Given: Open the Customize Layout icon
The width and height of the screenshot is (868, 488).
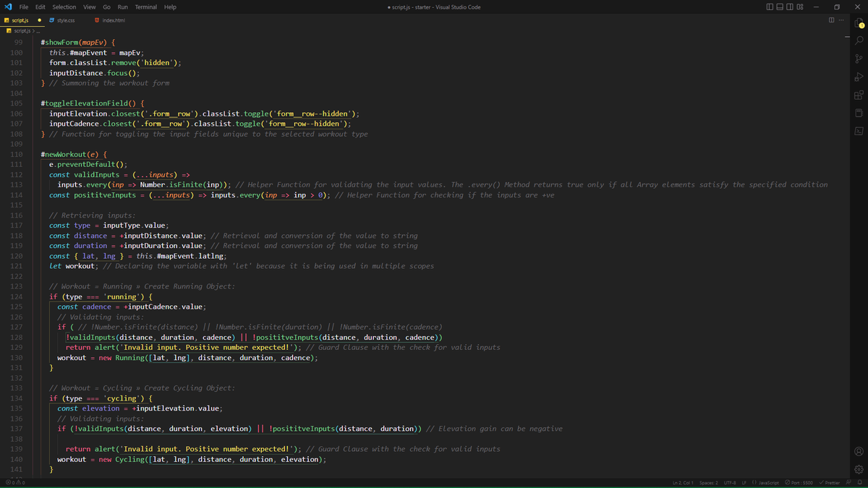Looking at the screenshot, I should point(800,7).
